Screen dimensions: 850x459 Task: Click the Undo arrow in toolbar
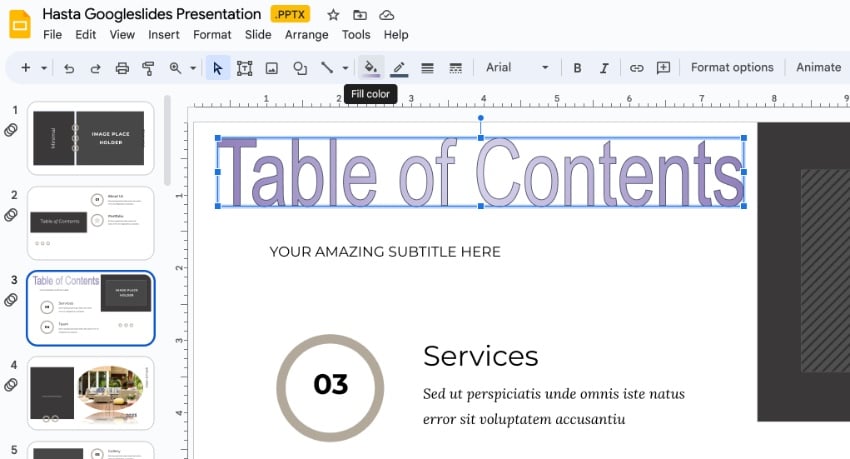click(69, 68)
